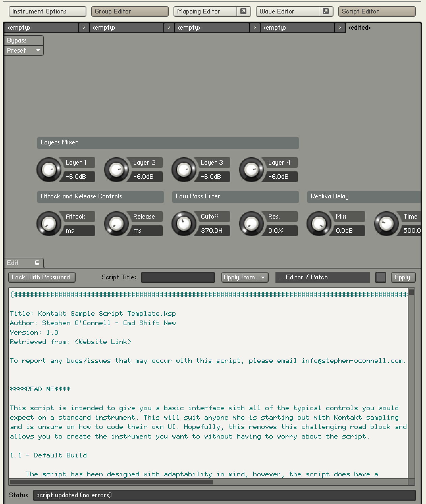Open Mapping Editor in a separate window
426x504 pixels.
click(x=244, y=11)
